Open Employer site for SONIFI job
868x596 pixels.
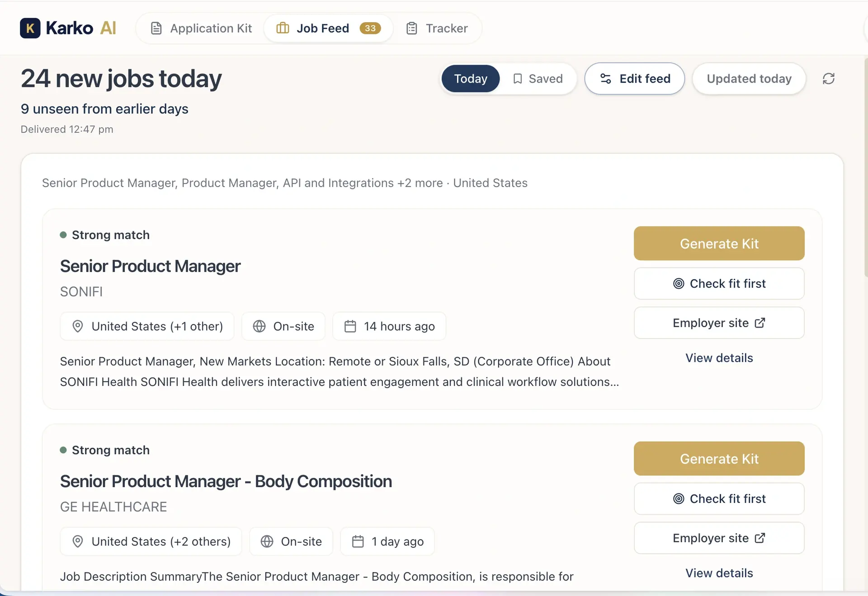(x=719, y=323)
